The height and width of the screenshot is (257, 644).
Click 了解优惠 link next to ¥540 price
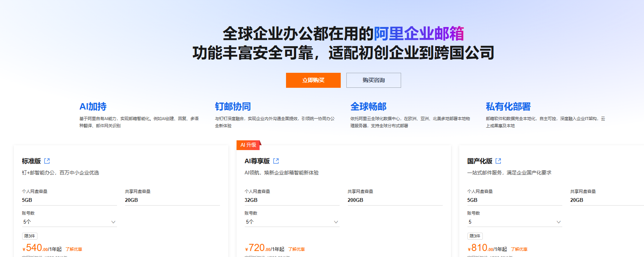pos(74,249)
